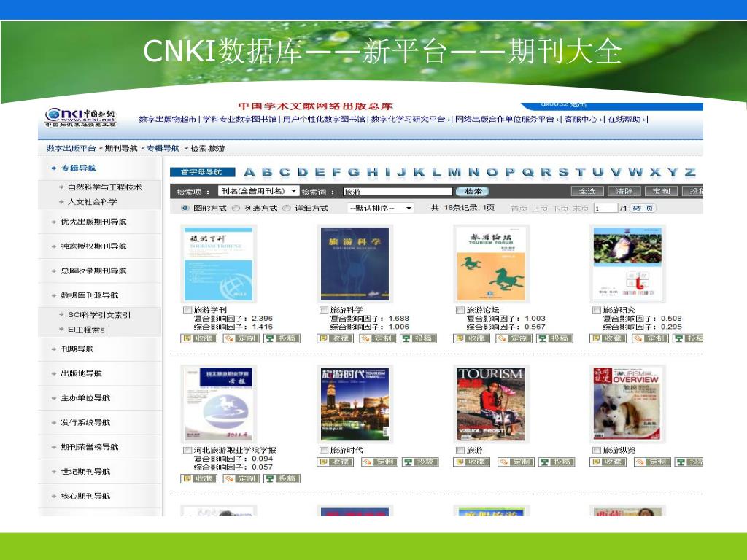
Task: Check the 旅游时代 checkbox
Action: coord(324,450)
